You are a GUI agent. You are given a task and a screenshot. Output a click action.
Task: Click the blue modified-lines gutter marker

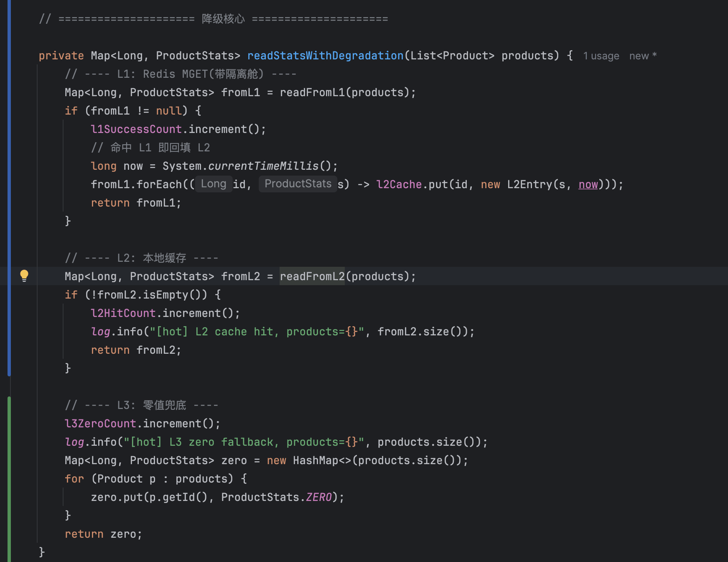point(9,188)
